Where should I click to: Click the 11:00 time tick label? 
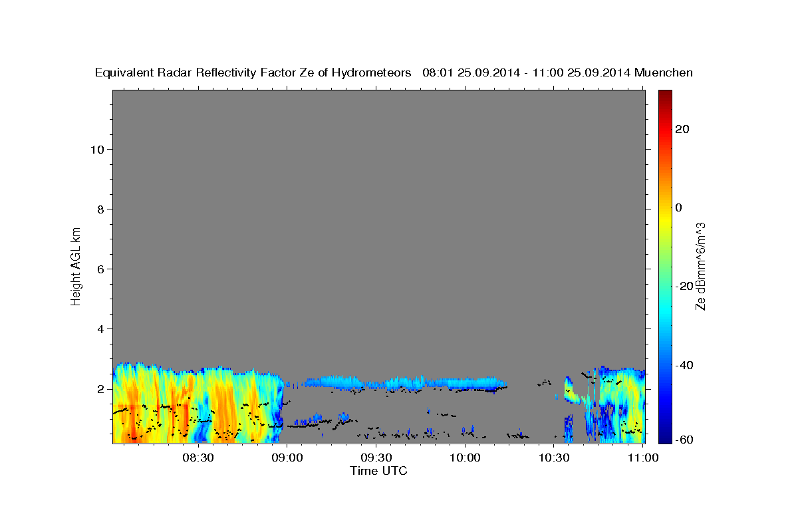click(x=643, y=458)
